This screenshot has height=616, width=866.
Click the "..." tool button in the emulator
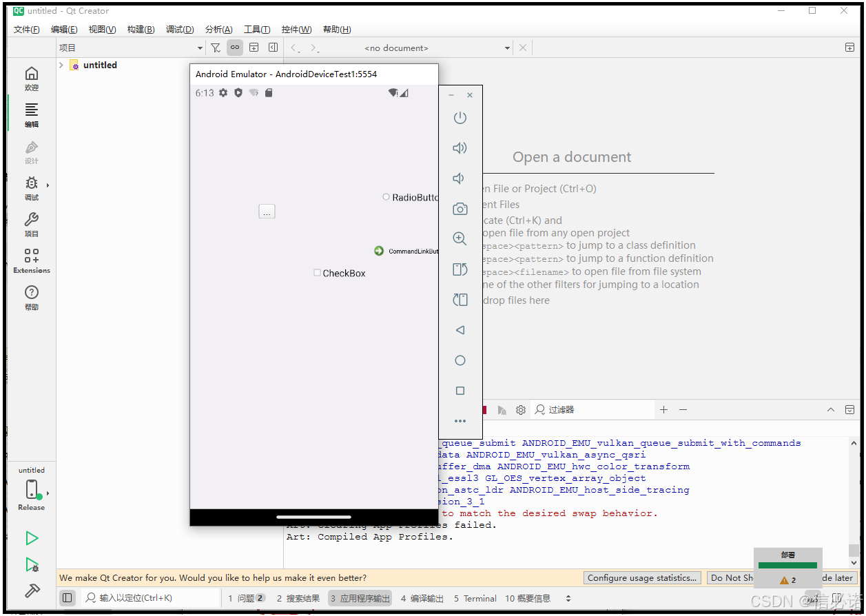tap(267, 212)
